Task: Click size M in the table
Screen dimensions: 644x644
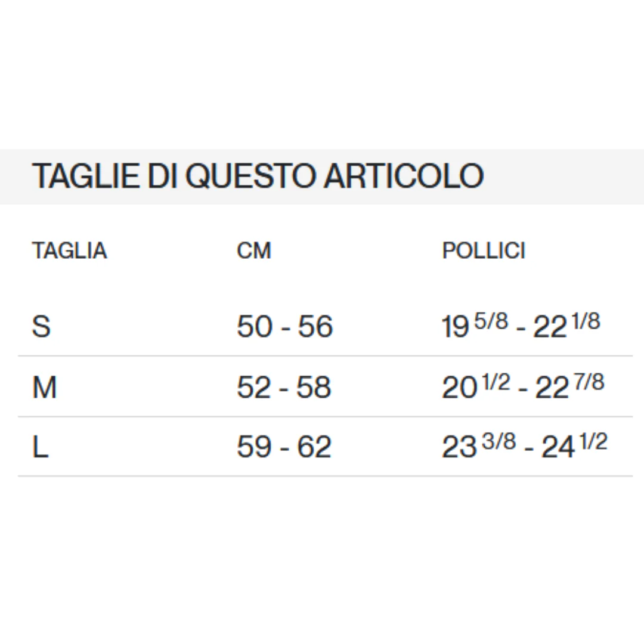Action: click(x=44, y=387)
